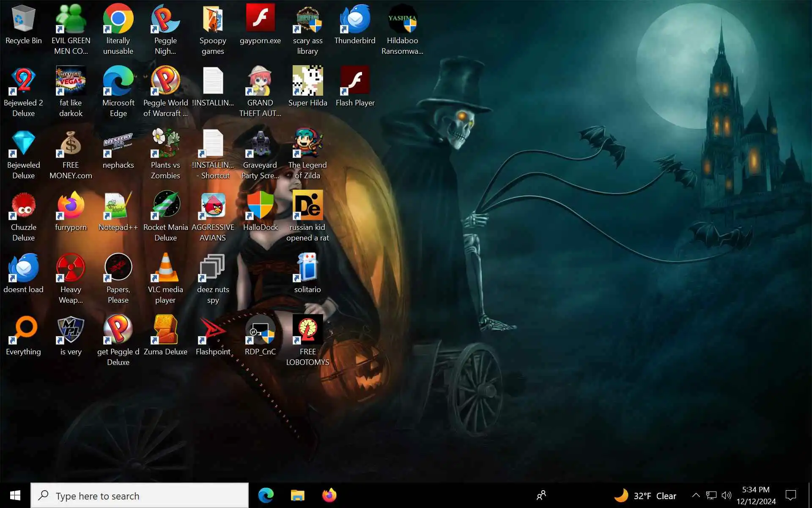812x508 pixels.
Task: Expand the hidden system tray icons
Action: click(696, 495)
